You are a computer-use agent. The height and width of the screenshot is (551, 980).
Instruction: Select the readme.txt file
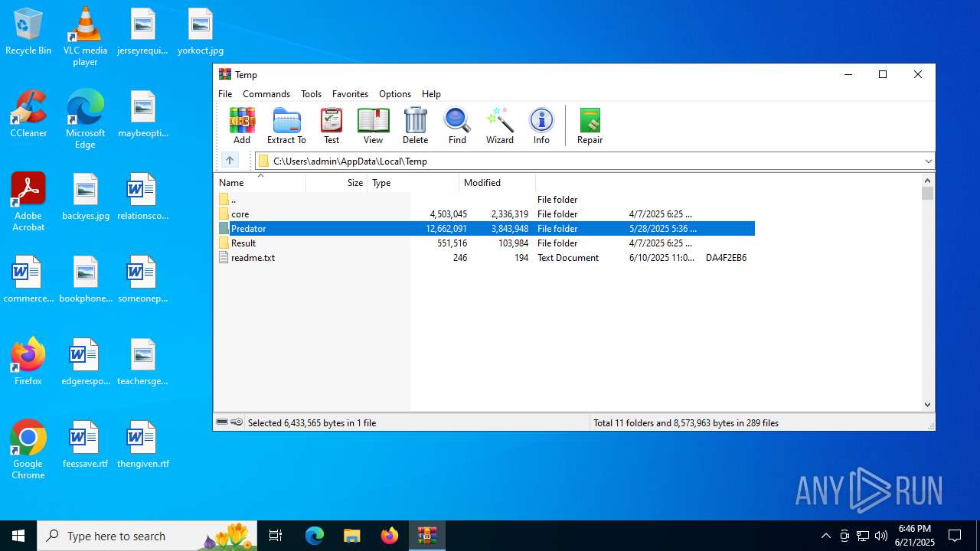tap(485, 258)
